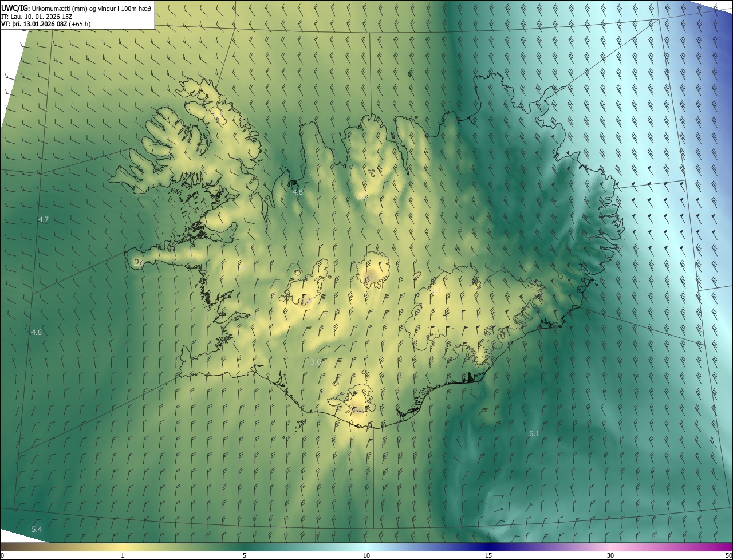The height and width of the screenshot is (560, 733).
Task: Click the 5 tick on the colorbar
Action: tap(245, 555)
